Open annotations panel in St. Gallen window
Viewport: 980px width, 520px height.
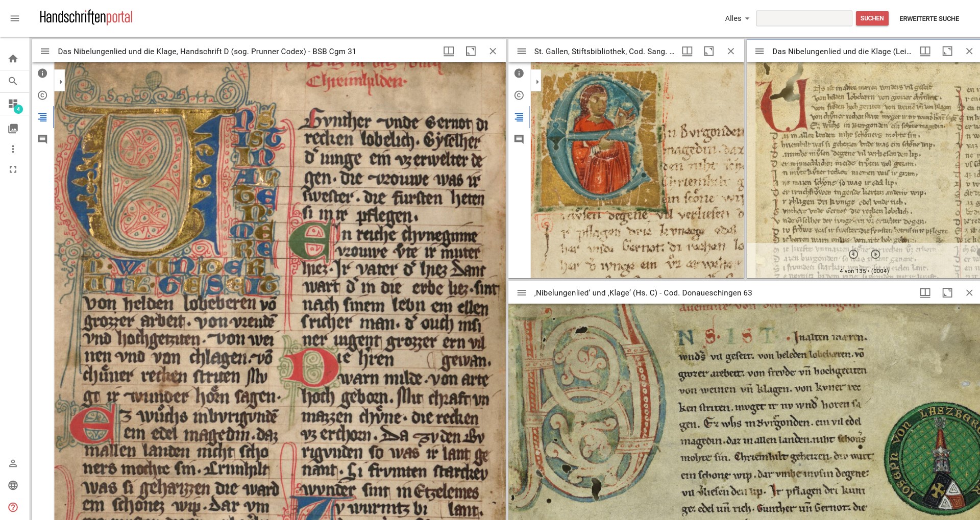(519, 139)
